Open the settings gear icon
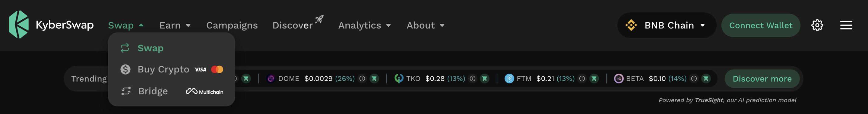868x114 pixels. click(817, 25)
